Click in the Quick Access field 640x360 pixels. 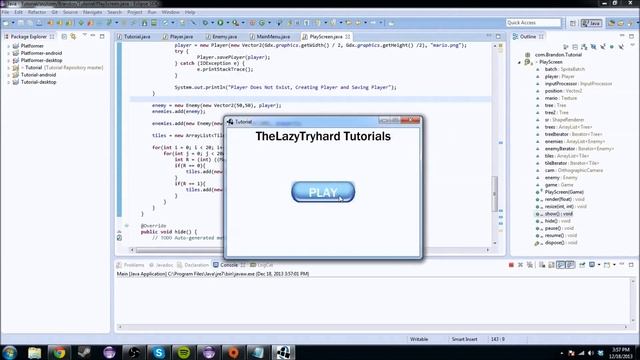coord(533,23)
